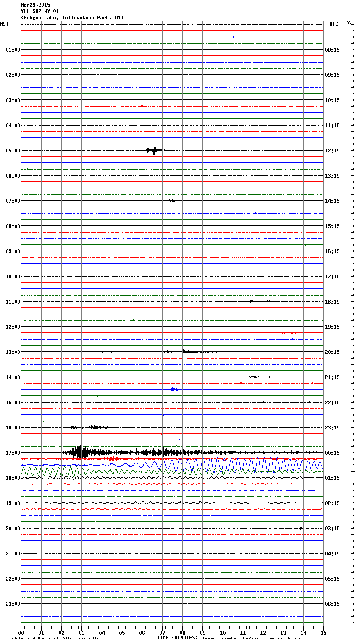The height and width of the screenshot is (644, 357).
Task: Click the 20:15 UTC time label
Action: 332,352
